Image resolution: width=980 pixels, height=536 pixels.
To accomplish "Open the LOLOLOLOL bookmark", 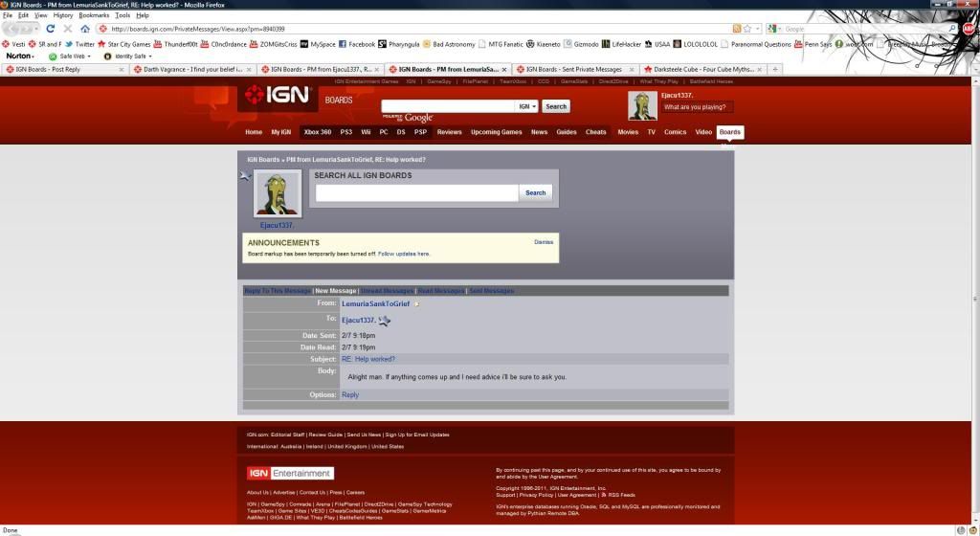I will (695, 44).
